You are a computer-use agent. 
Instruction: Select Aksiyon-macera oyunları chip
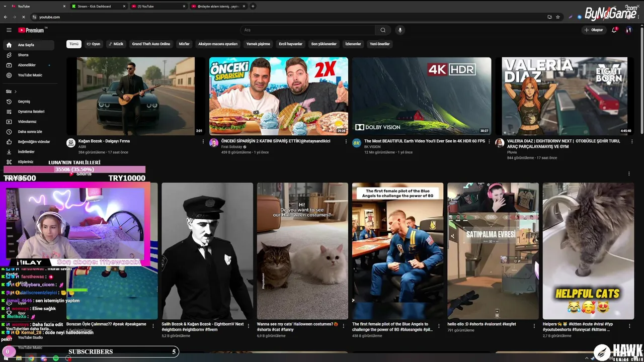(x=218, y=44)
